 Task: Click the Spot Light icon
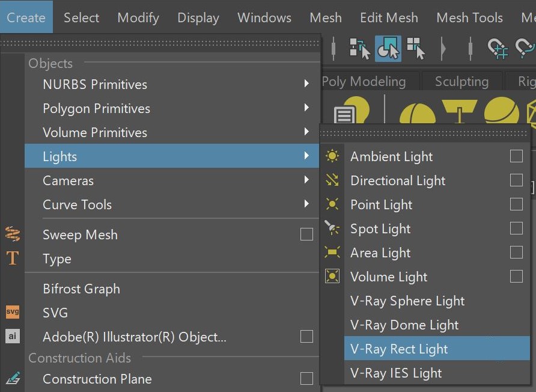coord(332,228)
